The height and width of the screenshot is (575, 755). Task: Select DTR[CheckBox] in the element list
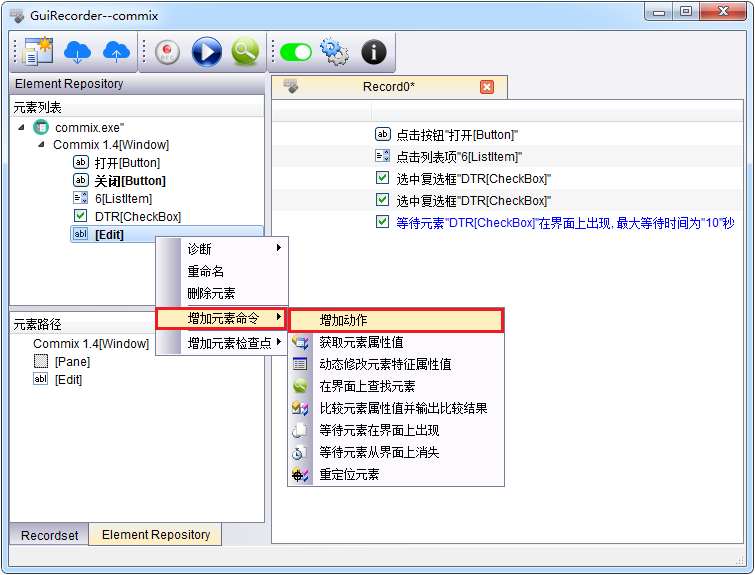click(x=138, y=217)
